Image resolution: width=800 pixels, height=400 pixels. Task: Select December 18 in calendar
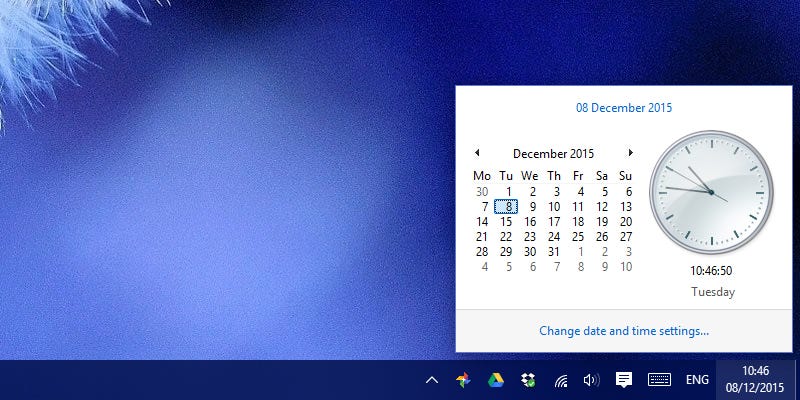click(x=578, y=222)
